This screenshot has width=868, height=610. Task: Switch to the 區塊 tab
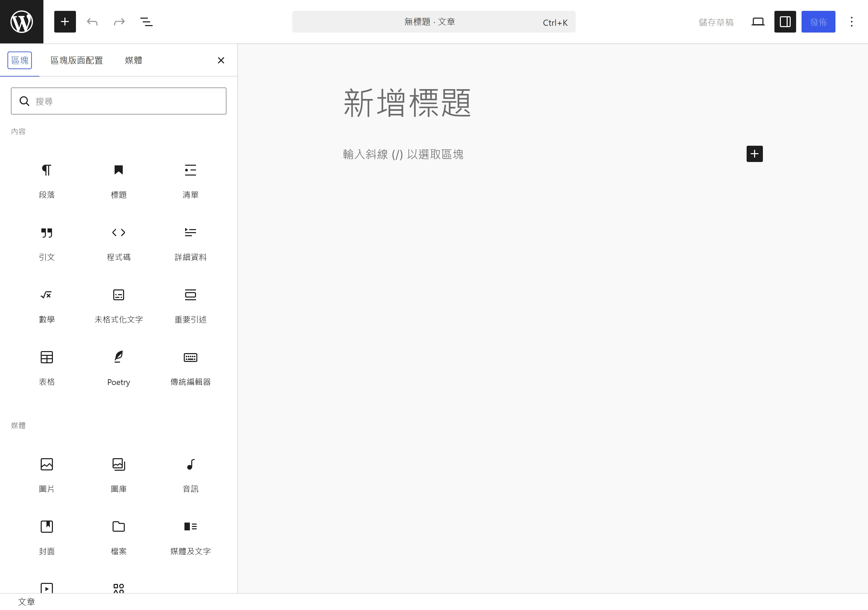[20, 60]
